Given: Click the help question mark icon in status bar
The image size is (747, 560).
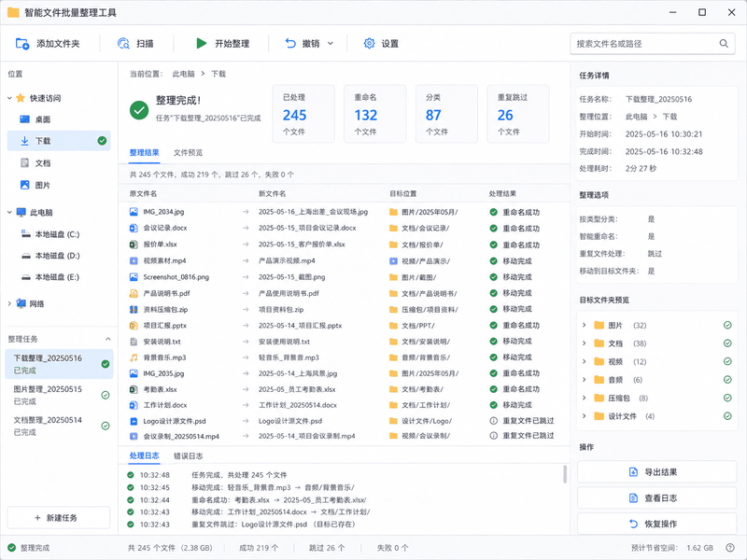Looking at the screenshot, I should click(x=730, y=548).
